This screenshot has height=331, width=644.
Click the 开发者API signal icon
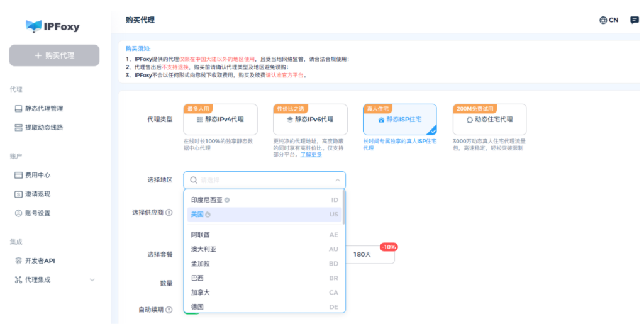pos(18,261)
